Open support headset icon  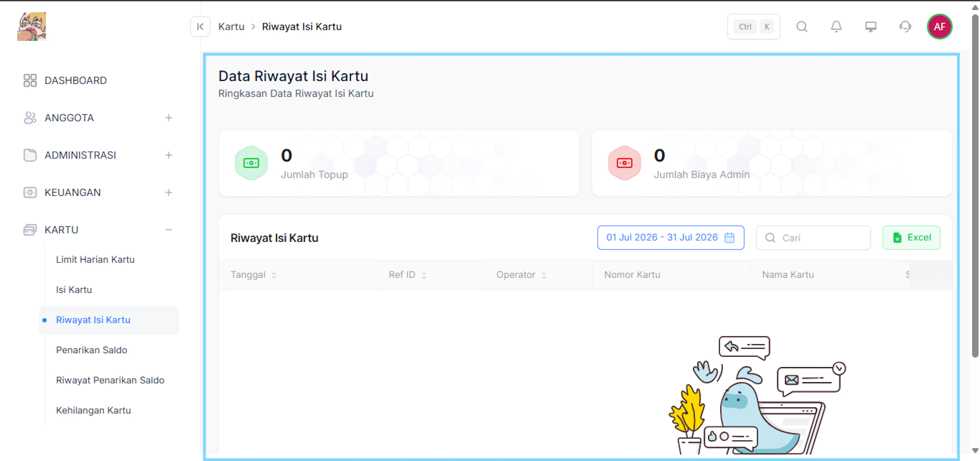(905, 27)
